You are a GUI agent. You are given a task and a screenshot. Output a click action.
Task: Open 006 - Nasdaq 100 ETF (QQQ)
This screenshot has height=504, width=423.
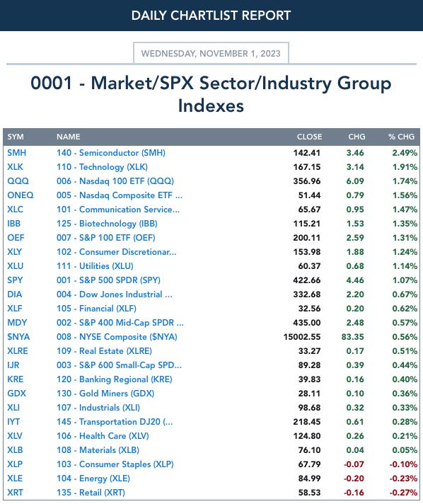pos(115,181)
